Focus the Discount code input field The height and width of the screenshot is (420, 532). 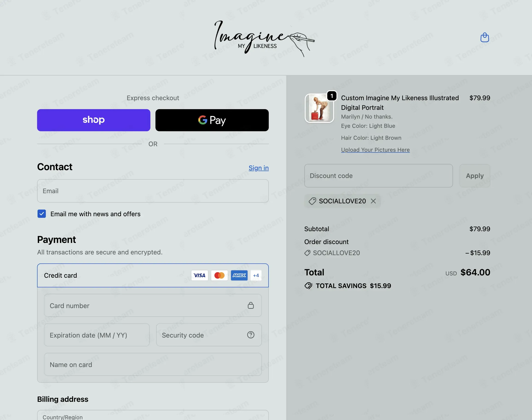point(379,176)
